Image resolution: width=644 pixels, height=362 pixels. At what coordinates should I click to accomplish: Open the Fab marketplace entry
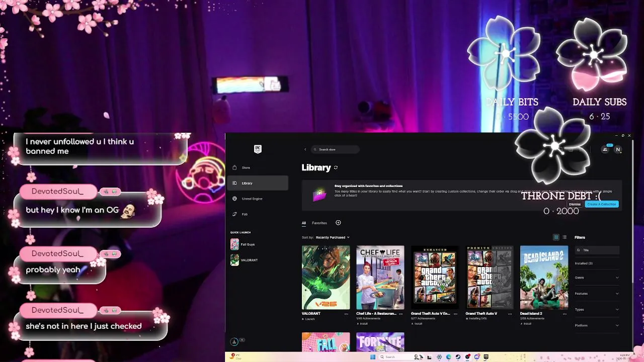tap(258, 214)
